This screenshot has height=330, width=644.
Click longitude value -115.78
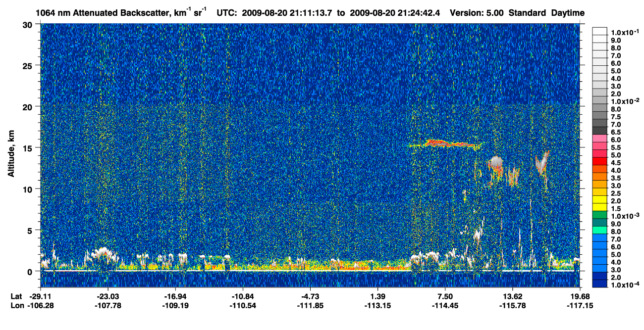click(x=512, y=305)
